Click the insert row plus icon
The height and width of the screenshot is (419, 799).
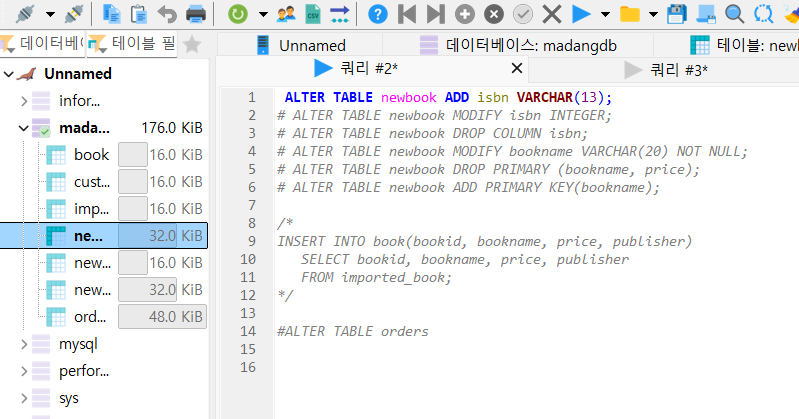[464, 14]
